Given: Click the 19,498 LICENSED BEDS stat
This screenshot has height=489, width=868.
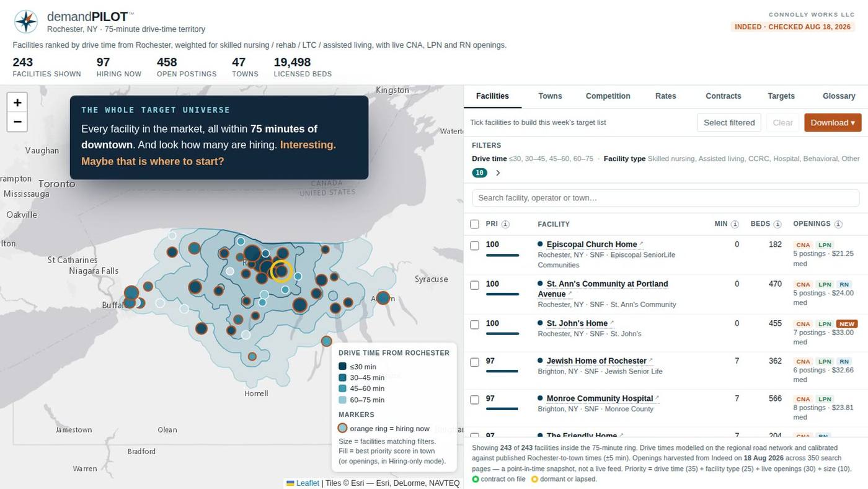Looking at the screenshot, I should coord(303,67).
